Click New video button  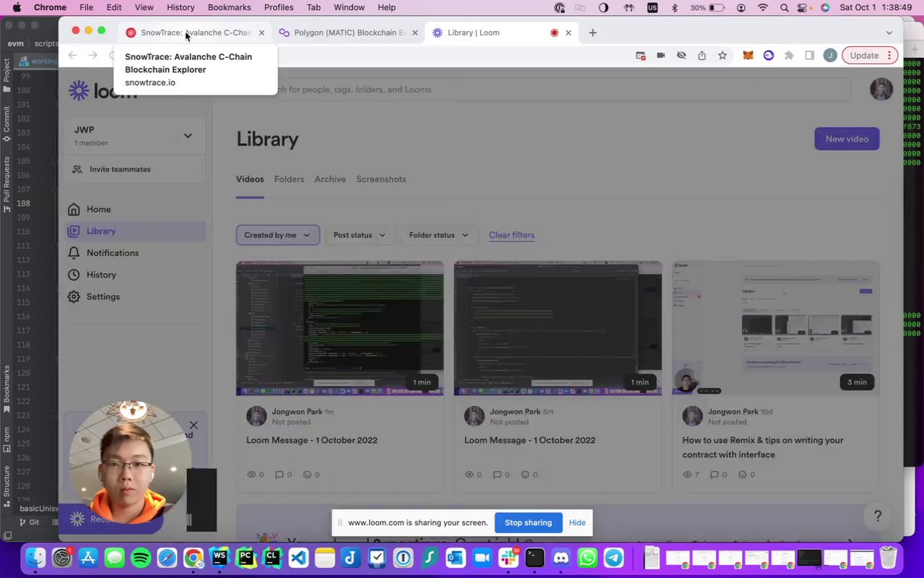click(x=847, y=139)
